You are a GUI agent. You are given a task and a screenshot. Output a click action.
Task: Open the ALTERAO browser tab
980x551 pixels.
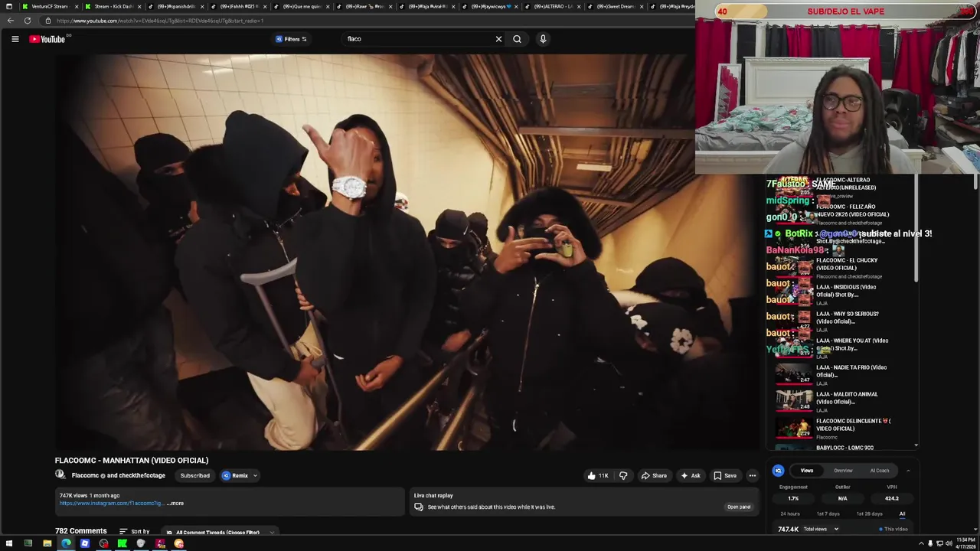click(552, 6)
